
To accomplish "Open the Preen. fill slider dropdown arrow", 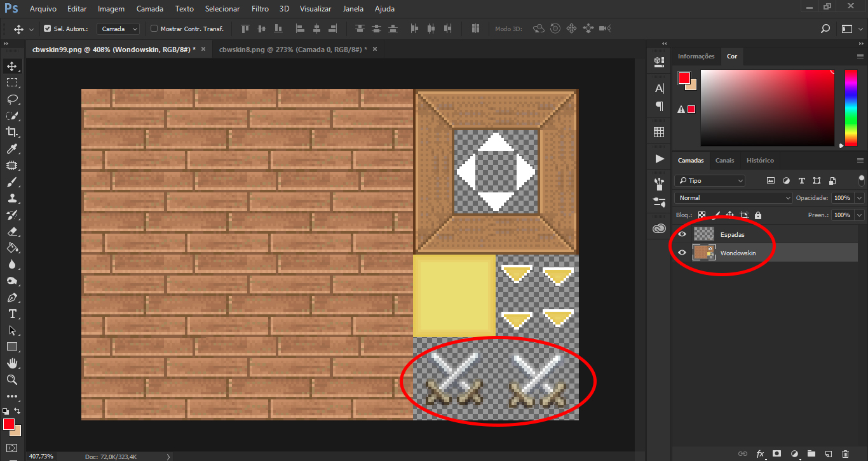I will click(860, 215).
